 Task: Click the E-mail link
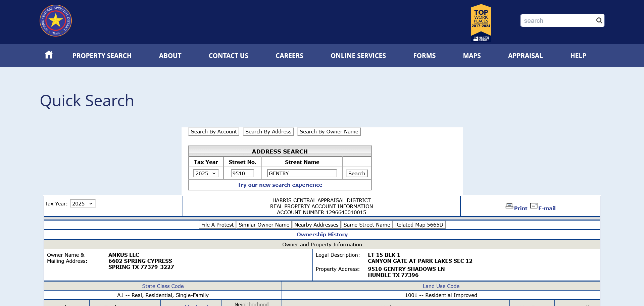tap(547, 208)
